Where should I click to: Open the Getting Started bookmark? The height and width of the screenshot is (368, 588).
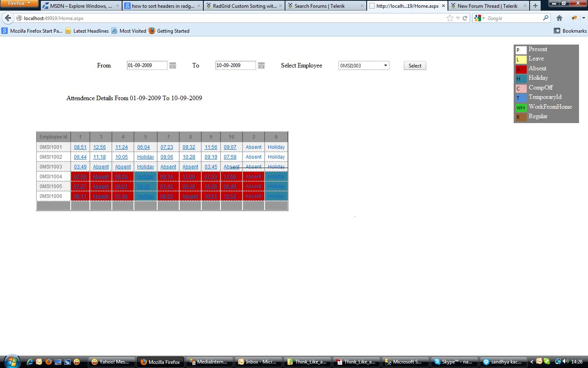(169, 31)
